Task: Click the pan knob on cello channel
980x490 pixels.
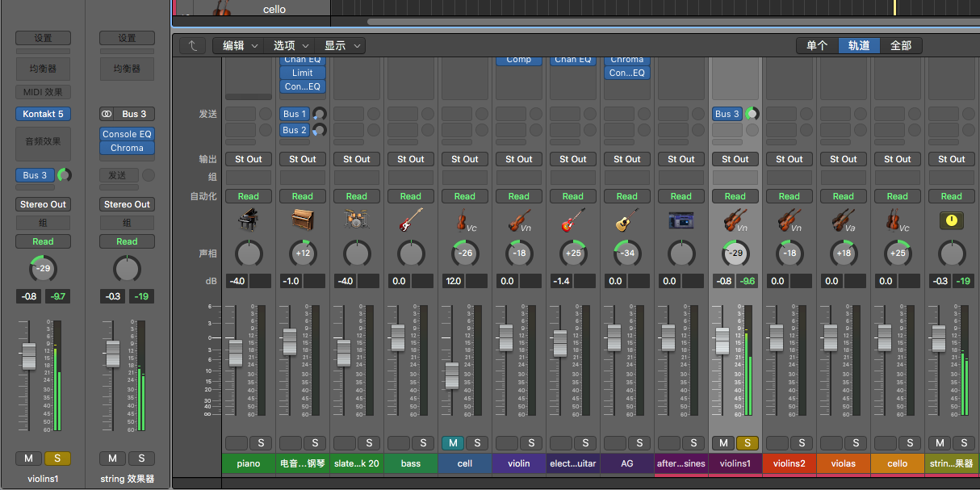Action: (x=897, y=253)
